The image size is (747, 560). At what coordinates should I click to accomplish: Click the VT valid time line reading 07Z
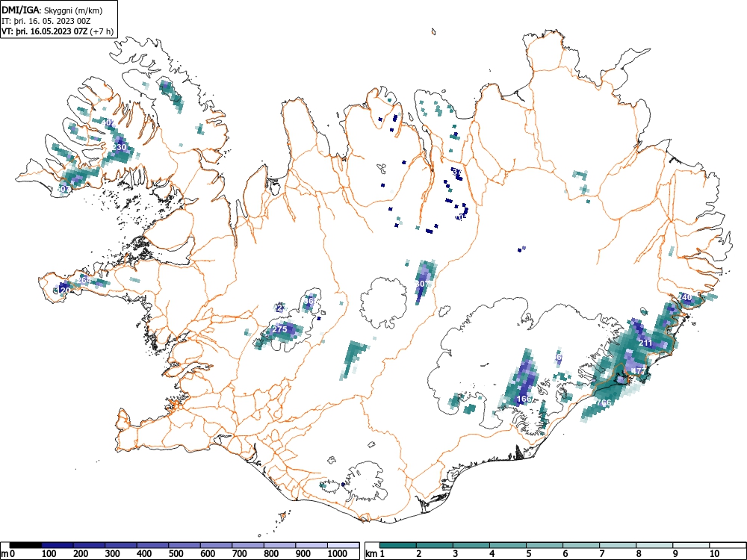pyautogui.click(x=58, y=32)
